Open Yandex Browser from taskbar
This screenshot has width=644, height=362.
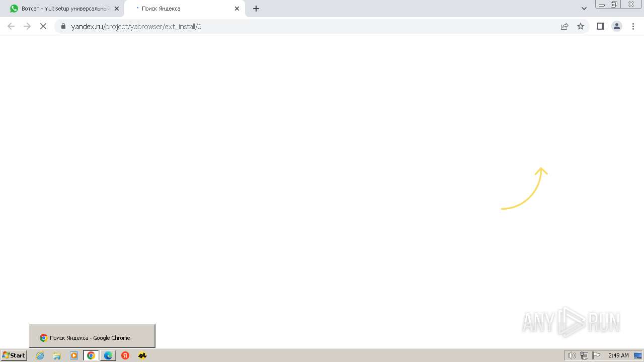coord(125,355)
